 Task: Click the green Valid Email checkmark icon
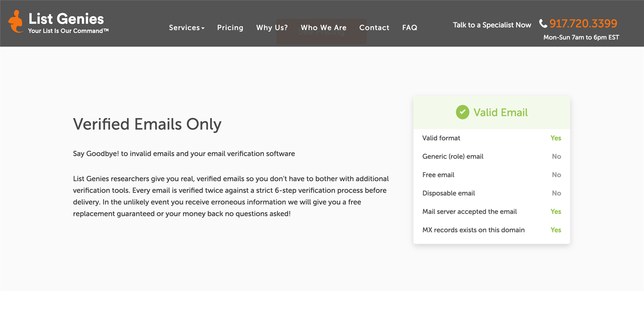click(x=463, y=112)
